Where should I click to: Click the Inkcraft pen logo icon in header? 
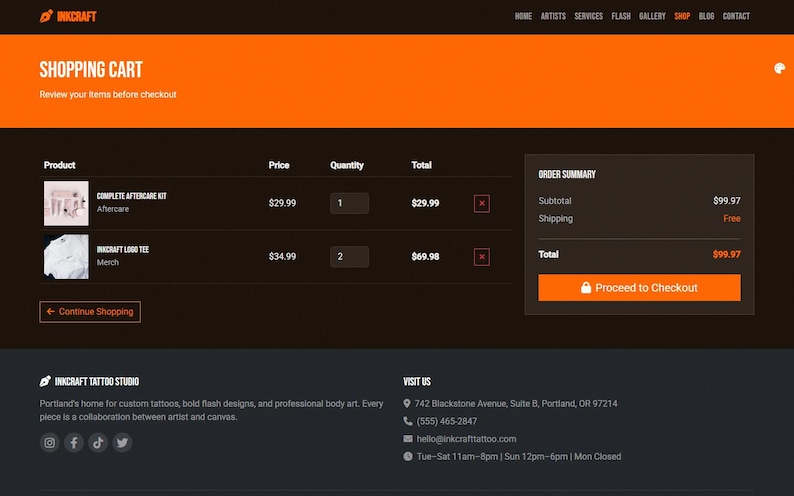[46, 16]
